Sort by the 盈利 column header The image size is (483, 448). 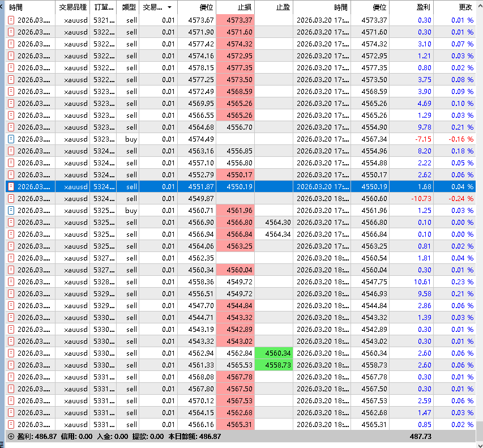[411, 7]
